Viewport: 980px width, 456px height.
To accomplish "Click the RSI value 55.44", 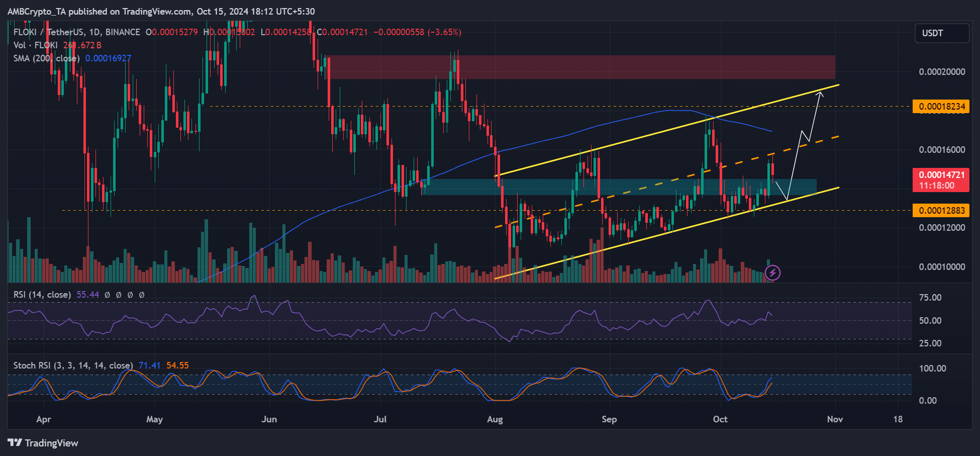I will tap(87, 295).
